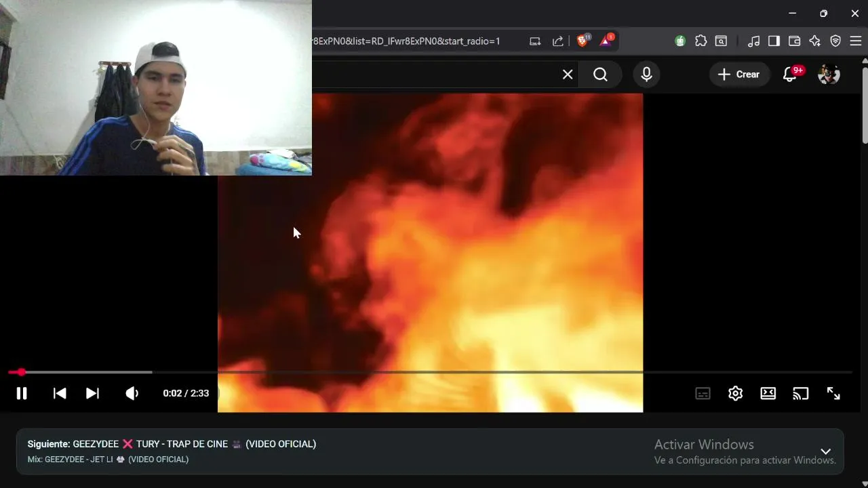Open Brave Shields lion icon

(x=583, y=41)
